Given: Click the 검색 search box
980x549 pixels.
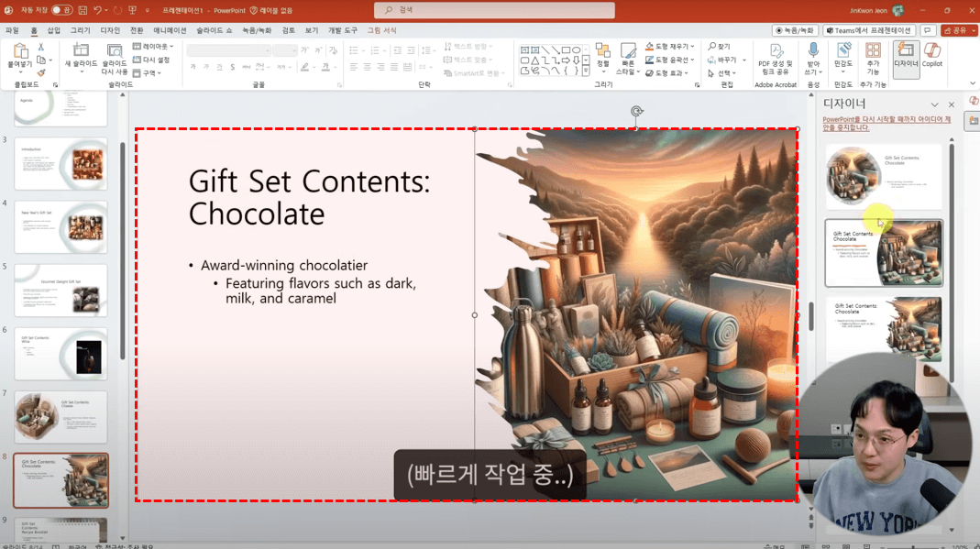Looking at the screenshot, I should click(x=494, y=10).
